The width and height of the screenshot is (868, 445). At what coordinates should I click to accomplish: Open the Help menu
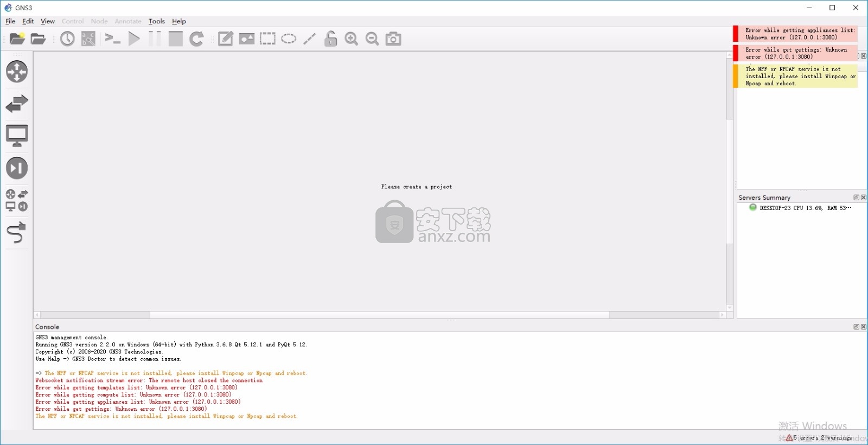click(x=179, y=21)
